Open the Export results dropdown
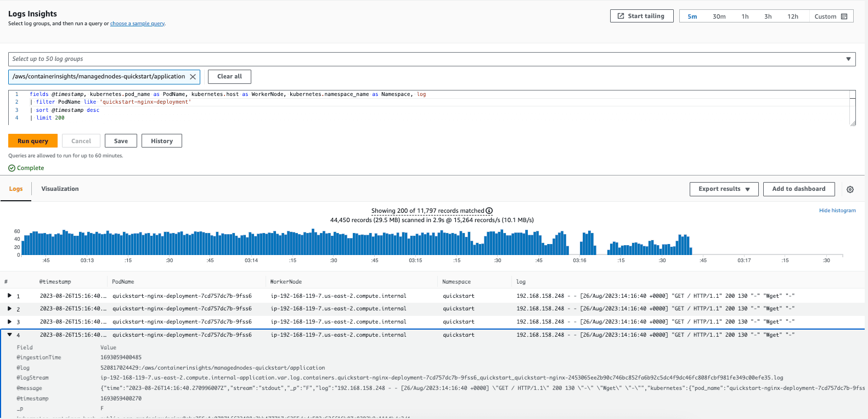This screenshot has width=868, height=419. (724, 189)
